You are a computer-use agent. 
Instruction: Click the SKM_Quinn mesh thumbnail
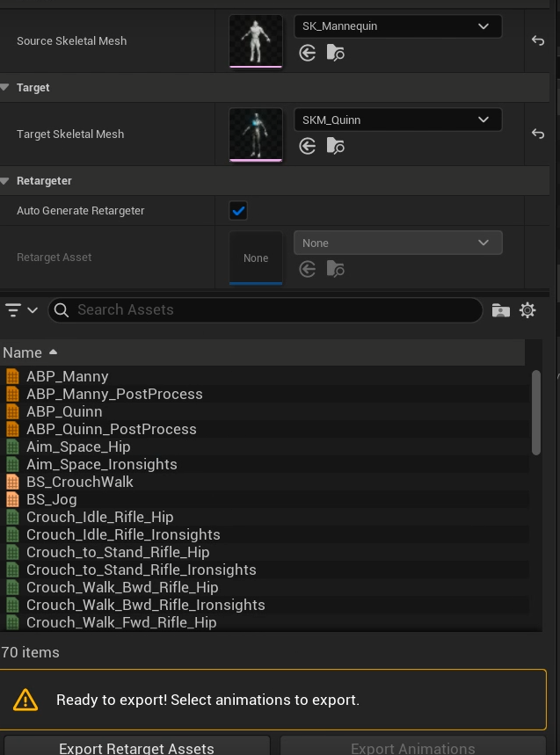point(256,134)
